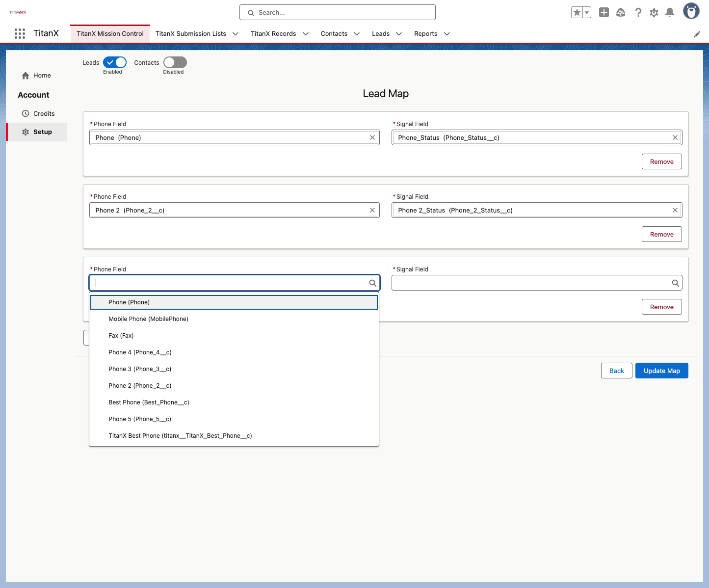Expand the Contacts tab chevron
This screenshot has height=588, width=709.
pyautogui.click(x=357, y=34)
